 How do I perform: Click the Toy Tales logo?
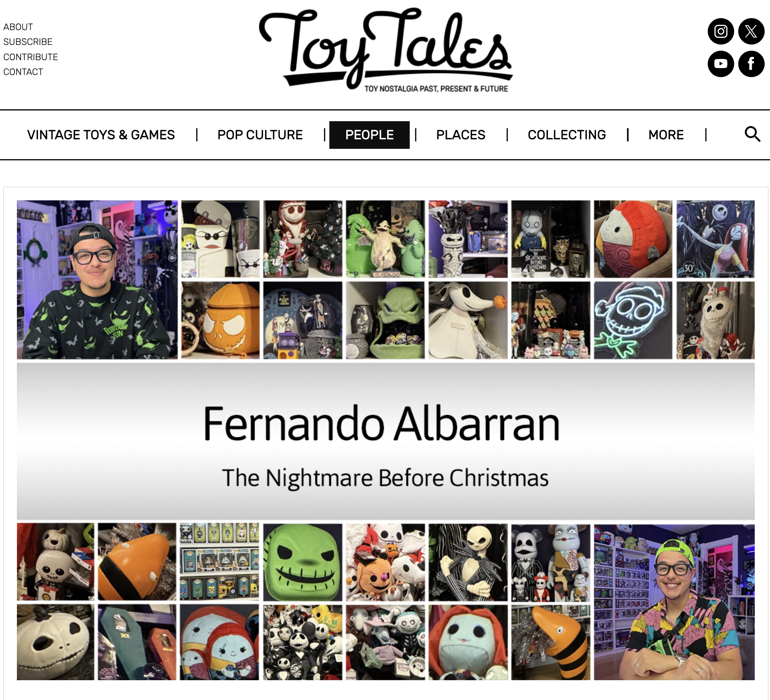386,49
